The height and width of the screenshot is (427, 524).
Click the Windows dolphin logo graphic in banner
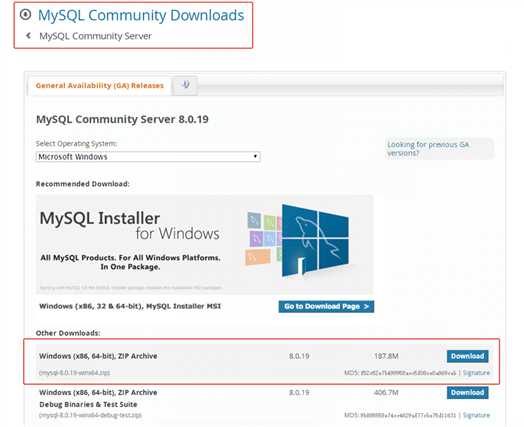click(315, 240)
